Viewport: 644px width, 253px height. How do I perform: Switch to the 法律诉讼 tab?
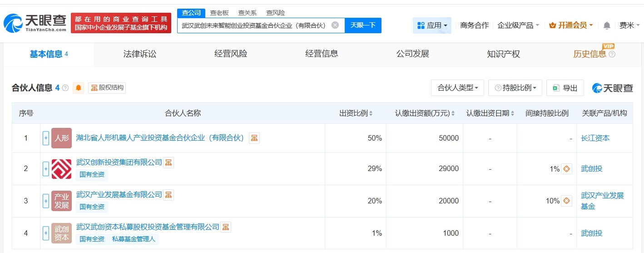(x=140, y=54)
